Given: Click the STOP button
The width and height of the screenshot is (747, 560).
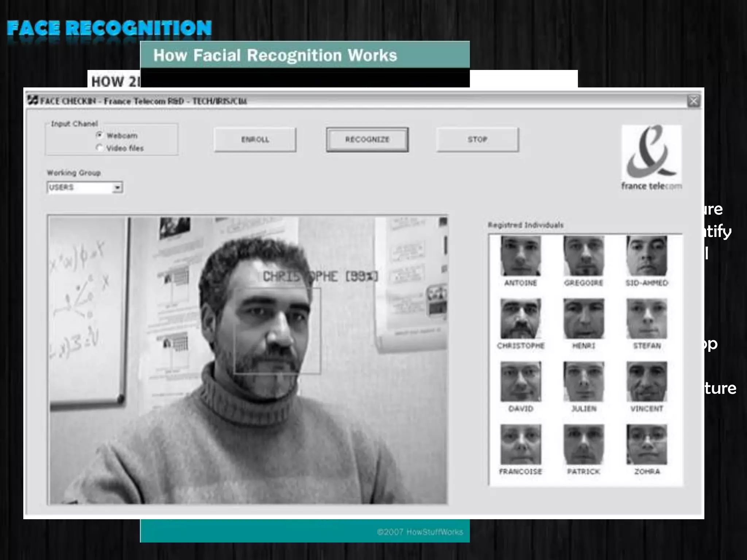Looking at the screenshot, I should tap(477, 140).
